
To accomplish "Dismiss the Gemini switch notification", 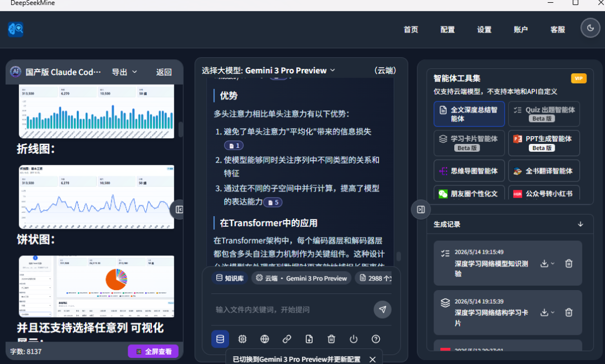I will point(373,360).
